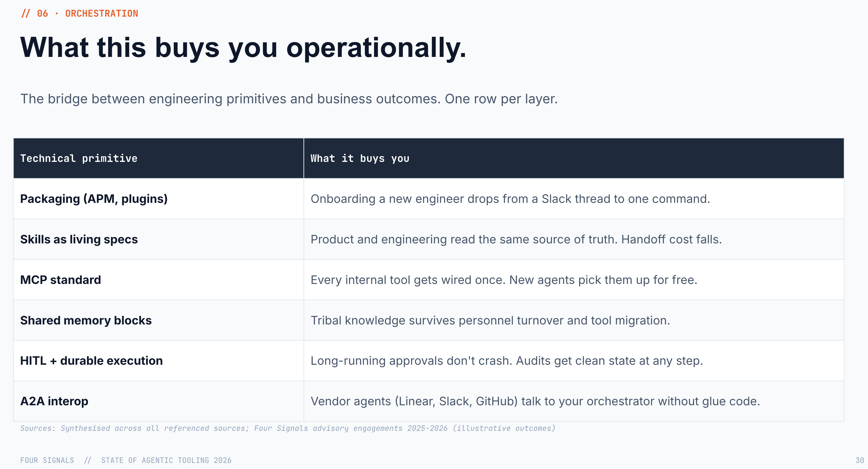Click the slide title 'What this buys you operationally.'

click(243, 48)
